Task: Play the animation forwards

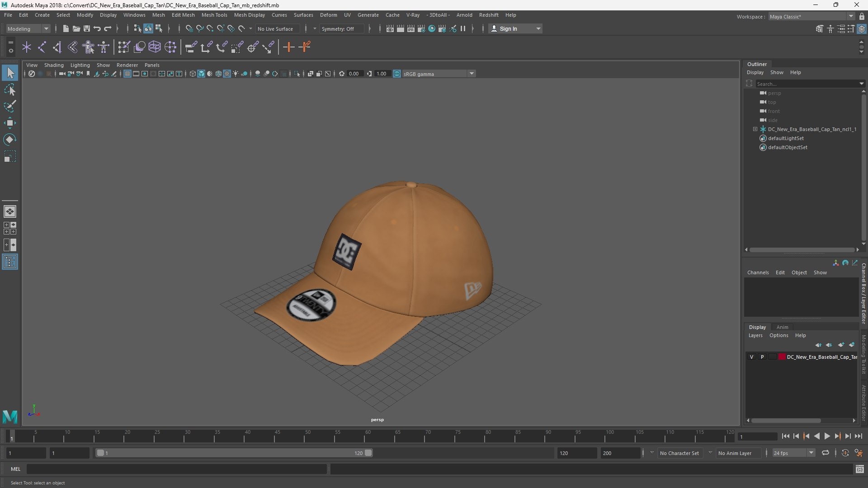Action: 827,436
